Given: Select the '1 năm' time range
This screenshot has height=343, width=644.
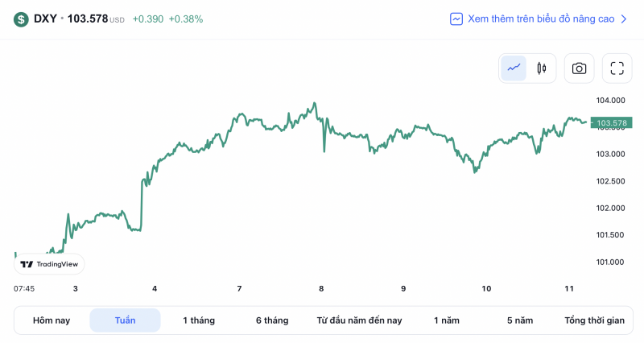Looking at the screenshot, I should [x=447, y=320].
